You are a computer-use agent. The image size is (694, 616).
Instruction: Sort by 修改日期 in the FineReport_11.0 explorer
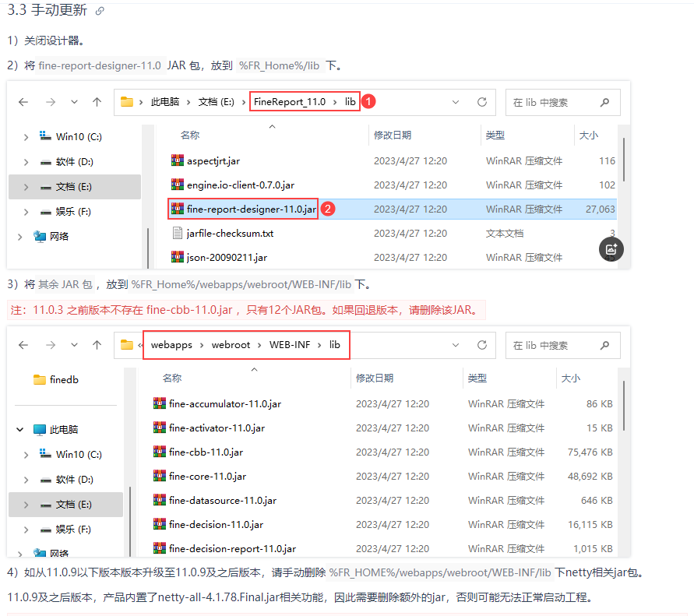pos(393,135)
